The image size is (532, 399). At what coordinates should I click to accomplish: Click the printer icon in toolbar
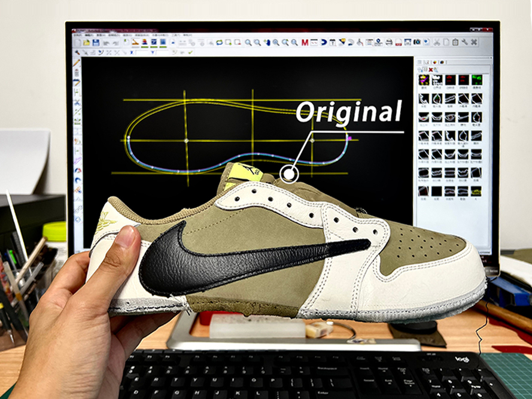389,42
